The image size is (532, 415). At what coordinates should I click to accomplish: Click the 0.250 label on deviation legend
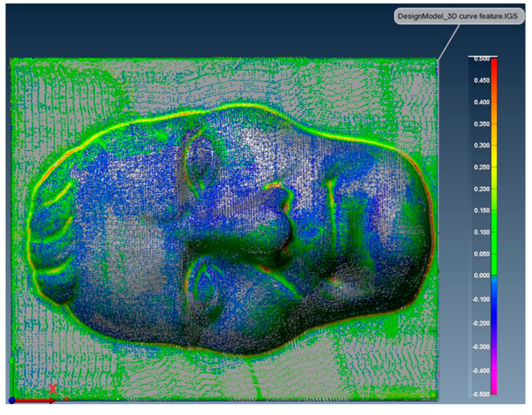tap(482, 167)
